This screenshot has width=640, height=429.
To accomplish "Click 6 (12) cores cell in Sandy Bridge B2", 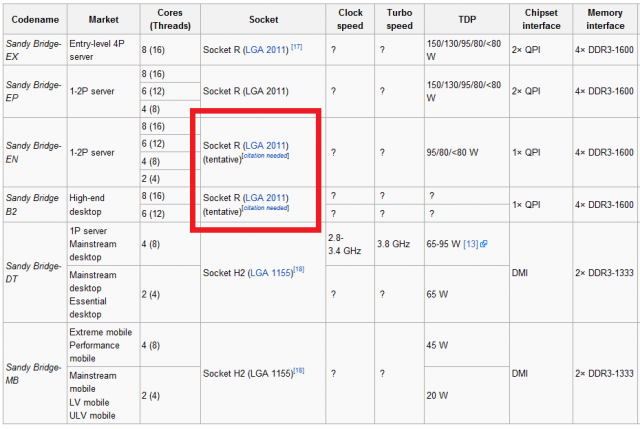I will pyautogui.click(x=170, y=213).
